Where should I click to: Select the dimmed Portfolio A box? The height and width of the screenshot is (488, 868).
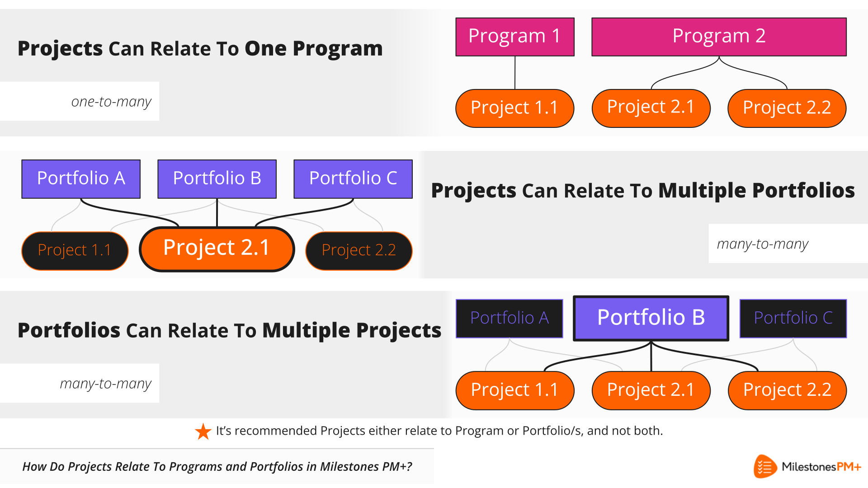(x=509, y=319)
